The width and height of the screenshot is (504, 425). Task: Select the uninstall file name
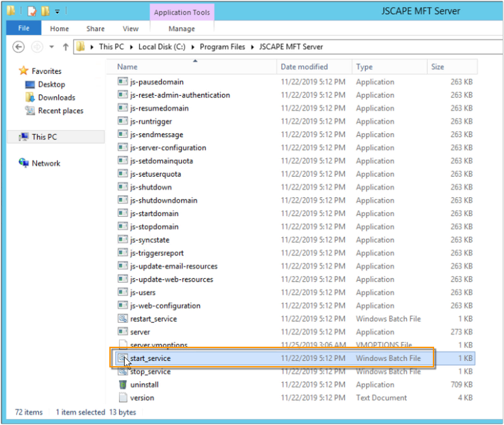click(x=144, y=384)
